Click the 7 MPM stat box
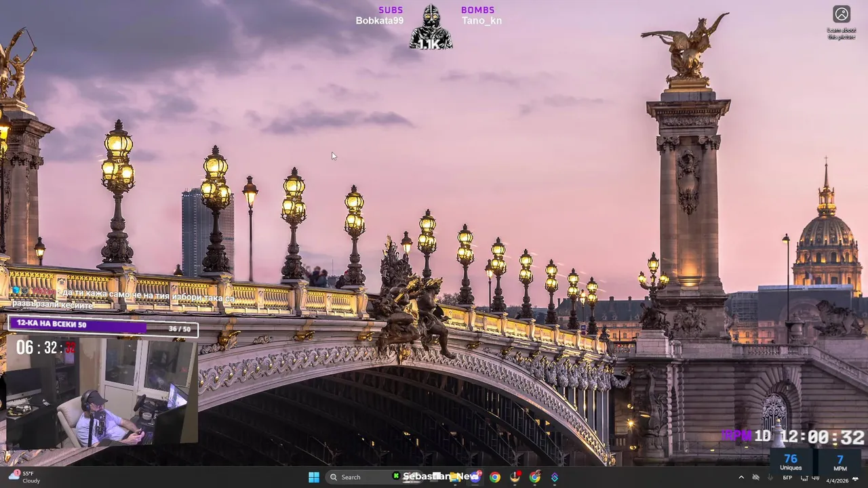 [840, 462]
